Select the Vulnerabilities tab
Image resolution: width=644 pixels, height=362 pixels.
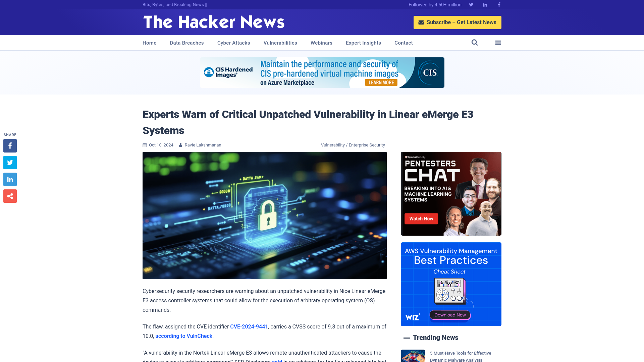click(280, 43)
